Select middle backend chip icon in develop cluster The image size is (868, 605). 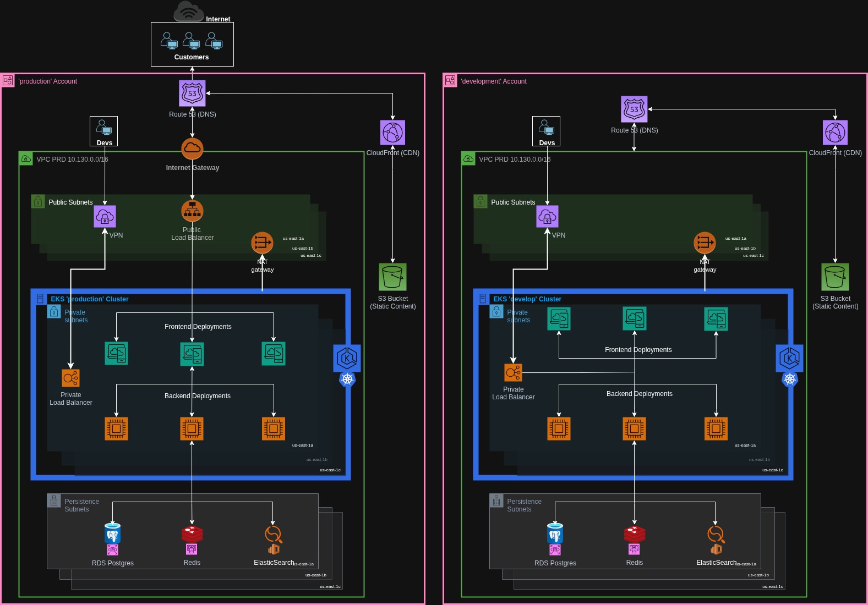(635, 428)
